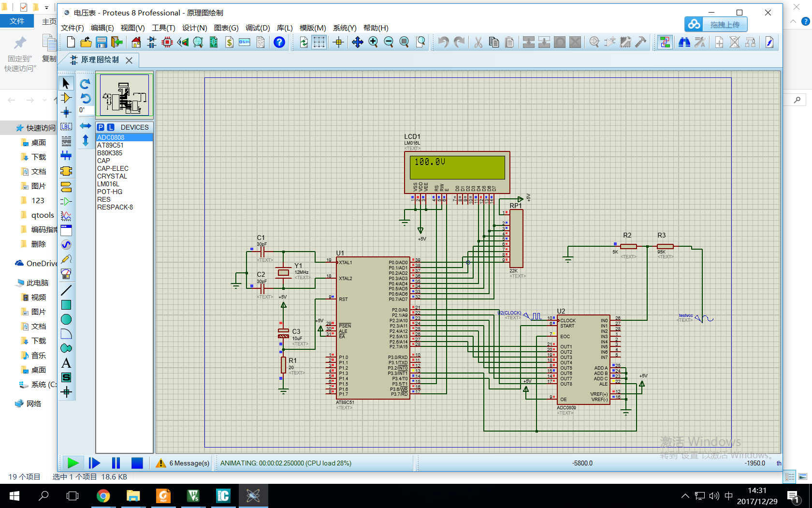Select the 2D Graphics Text A tool
The image size is (812, 508).
point(66,363)
